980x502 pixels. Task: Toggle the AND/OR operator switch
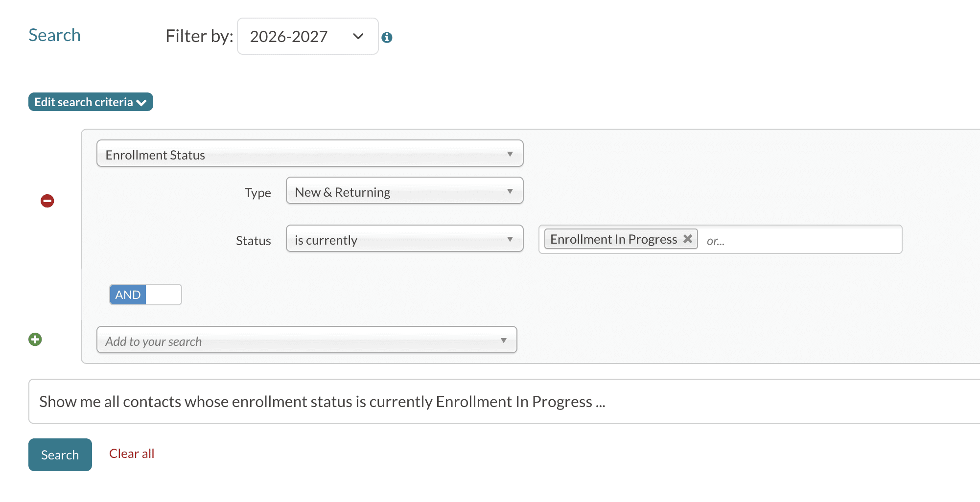tap(145, 295)
